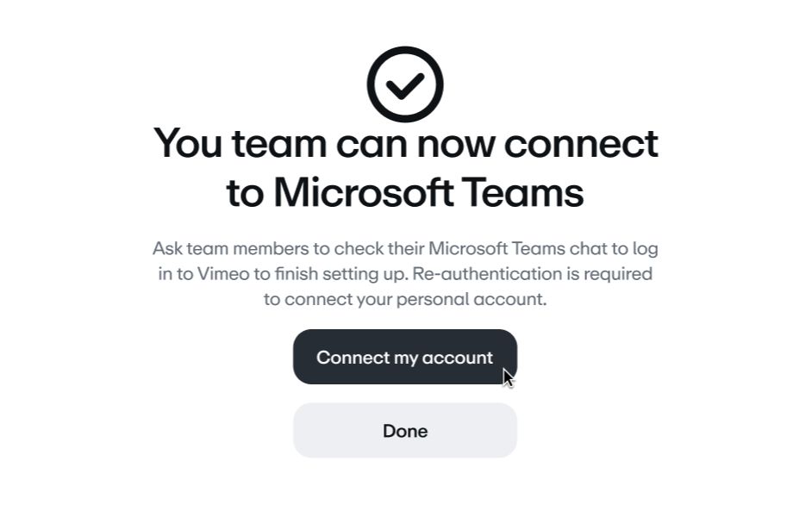Click 'to connect your' in the last description line
The width and height of the screenshot is (812, 505).
pyautogui.click(x=328, y=299)
